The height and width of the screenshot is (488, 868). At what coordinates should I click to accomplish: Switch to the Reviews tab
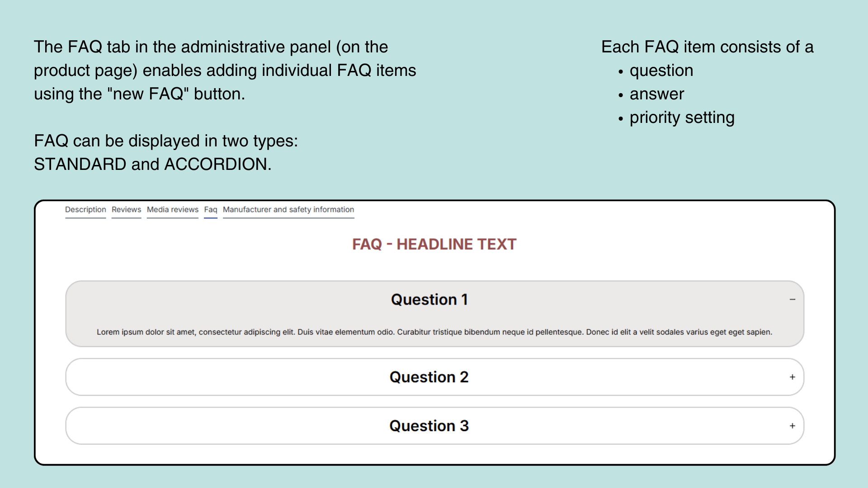click(126, 210)
